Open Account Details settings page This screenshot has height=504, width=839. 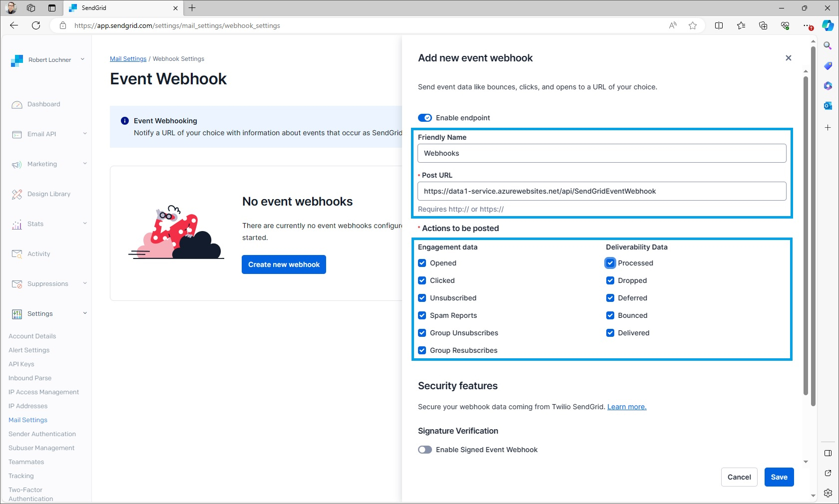[x=32, y=336]
